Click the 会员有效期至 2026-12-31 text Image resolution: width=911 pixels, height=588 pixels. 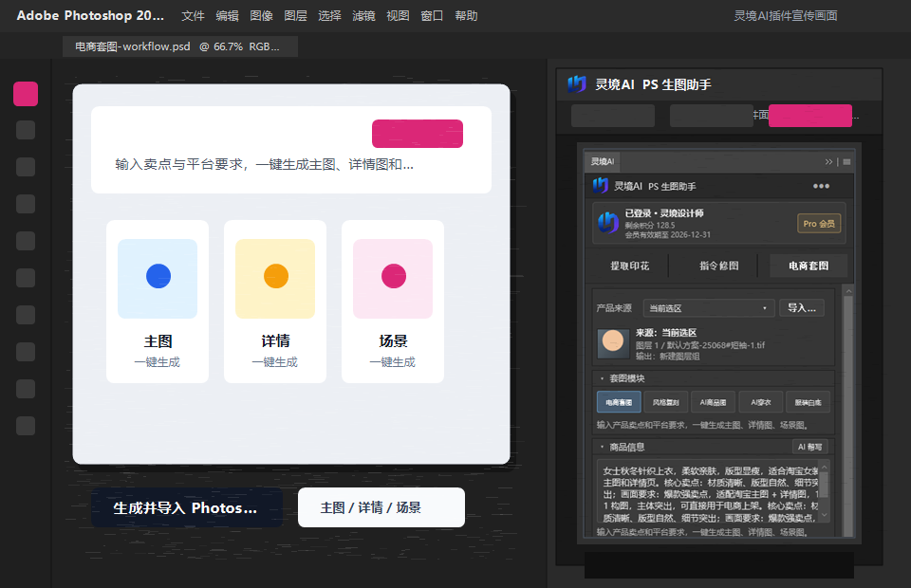tap(667, 235)
